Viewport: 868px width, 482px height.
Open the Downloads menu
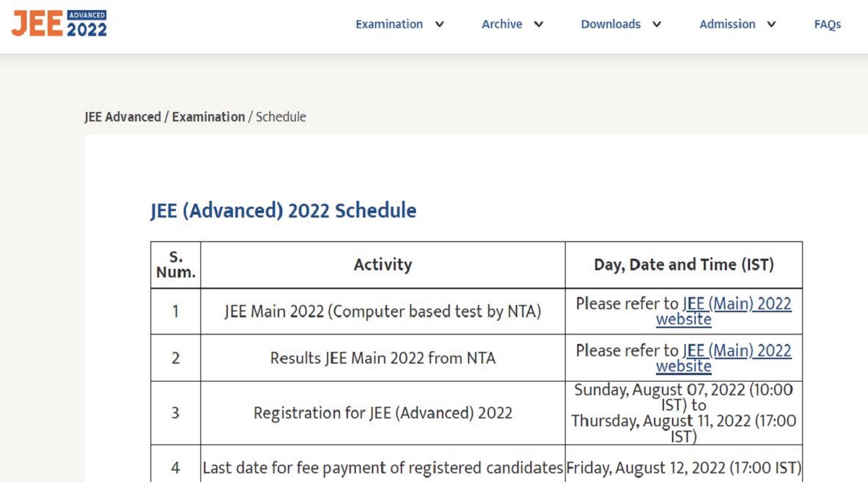coord(610,25)
